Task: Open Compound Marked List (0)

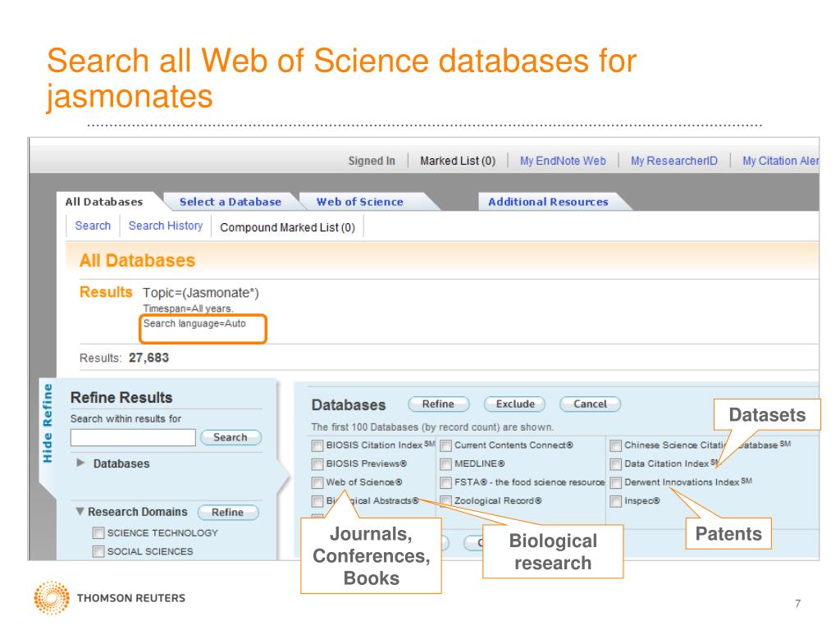Action: click(x=288, y=228)
